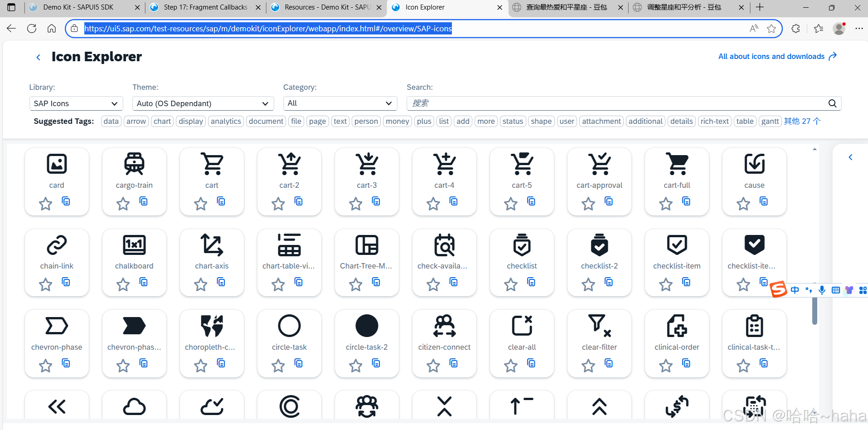
Task: Go back with Icon Explorer arrow
Action: [x=38, y=57]
